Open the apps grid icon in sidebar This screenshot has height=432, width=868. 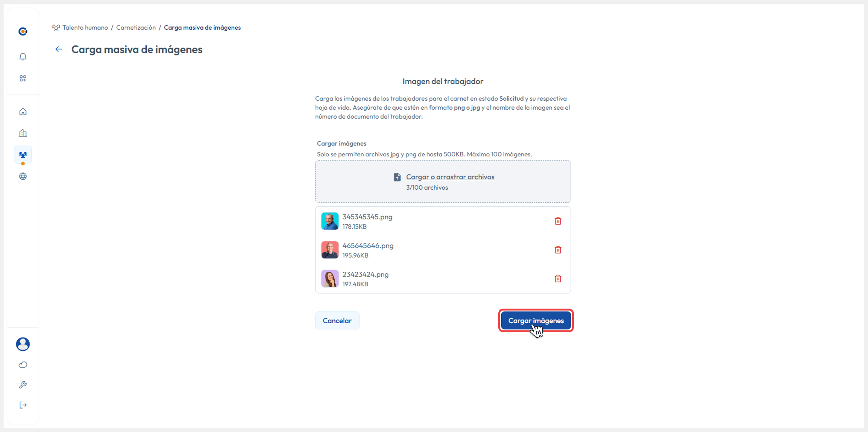tap(23, 78)
